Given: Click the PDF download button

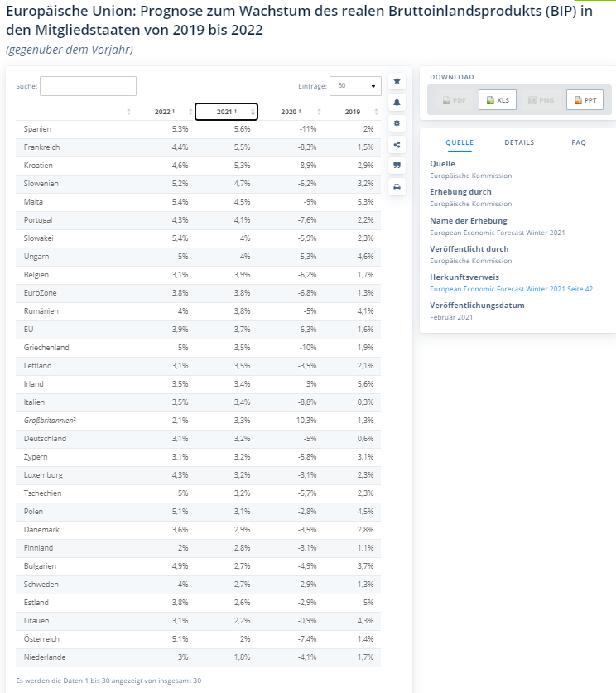Looking at the screenshot, I should point(454,100).
